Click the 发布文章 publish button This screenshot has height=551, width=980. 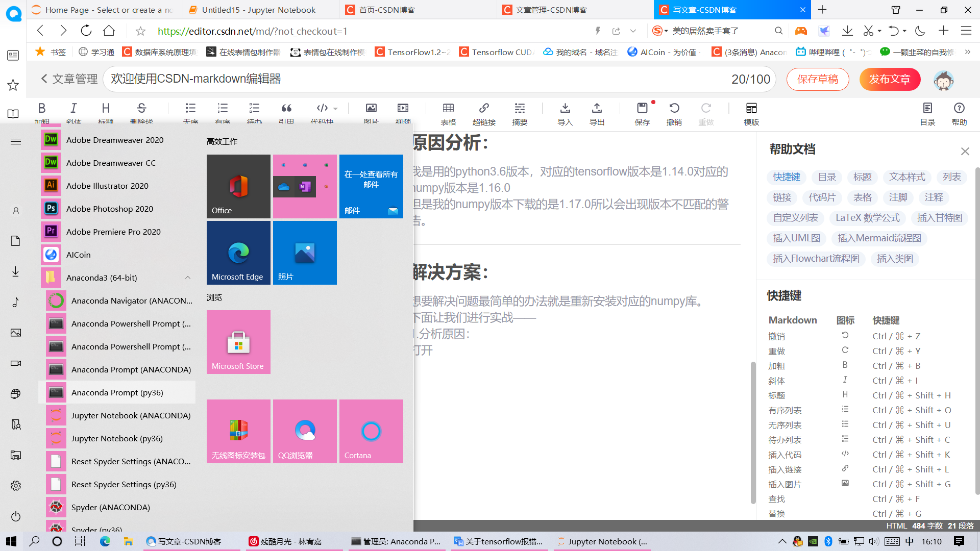click(890, 79)
